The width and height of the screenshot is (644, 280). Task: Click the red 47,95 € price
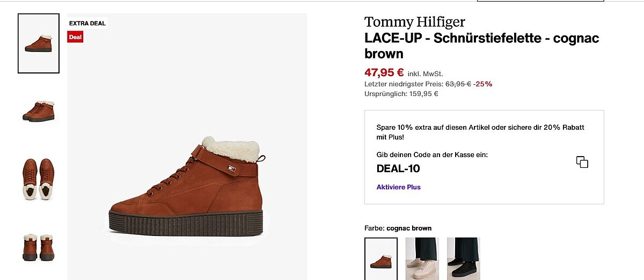(384, 72)
